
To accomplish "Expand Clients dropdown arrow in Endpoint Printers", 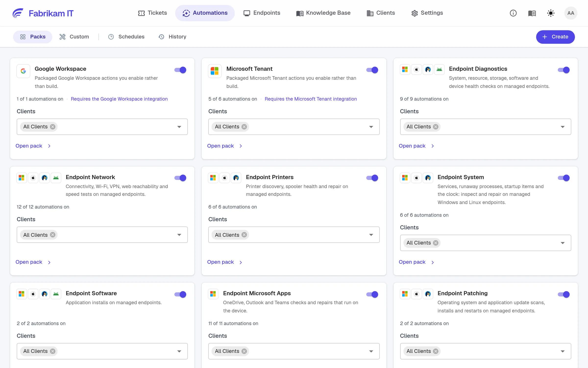I will (371, 235).
